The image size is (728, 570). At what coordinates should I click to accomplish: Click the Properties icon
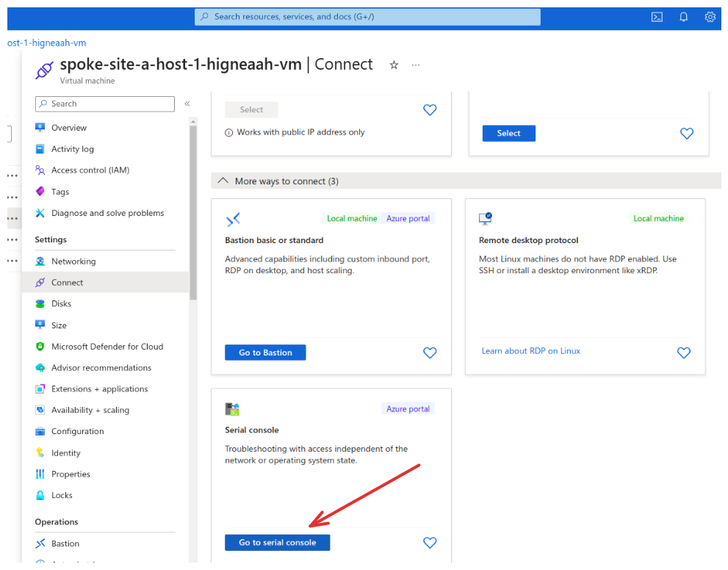[40, 474]
